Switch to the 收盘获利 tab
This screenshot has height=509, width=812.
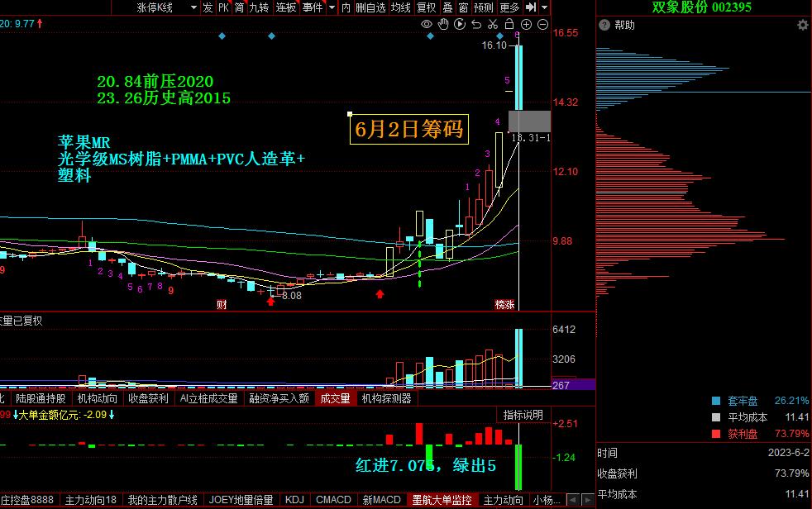coord(148,398)
